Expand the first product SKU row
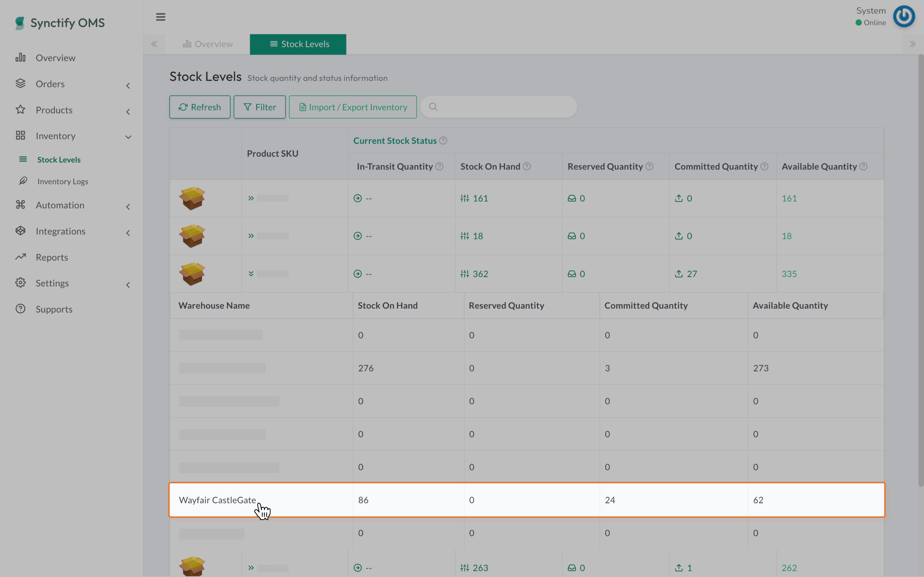Screen dimensions: 924x577 coord(251,198)
